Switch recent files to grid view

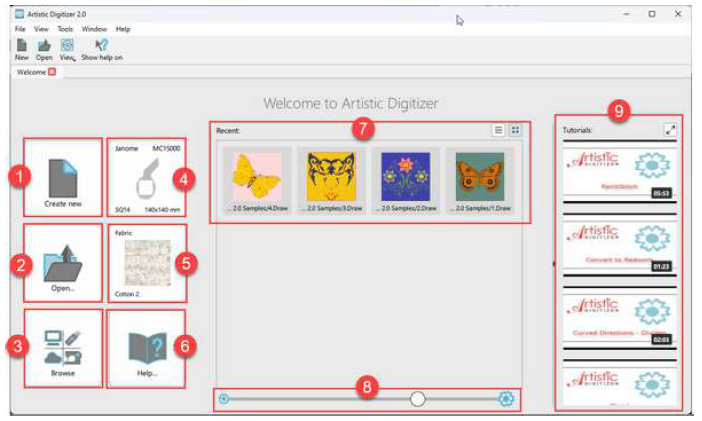coord(515,130)
